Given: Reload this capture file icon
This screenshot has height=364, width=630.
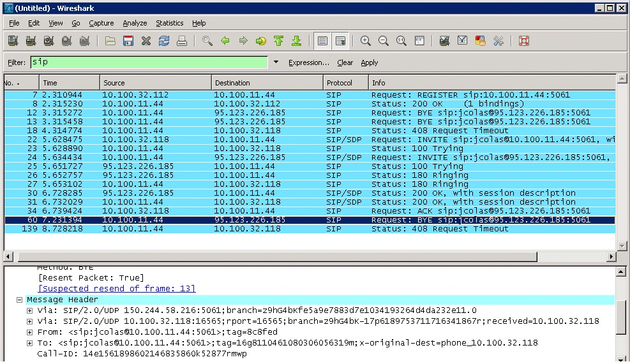Looking at the screenshot, I should pyautogui.click(x=164, y=41).
